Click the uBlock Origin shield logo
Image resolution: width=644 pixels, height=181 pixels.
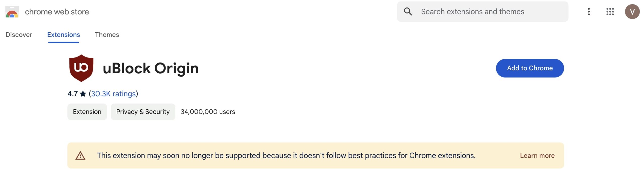point(81,68)
